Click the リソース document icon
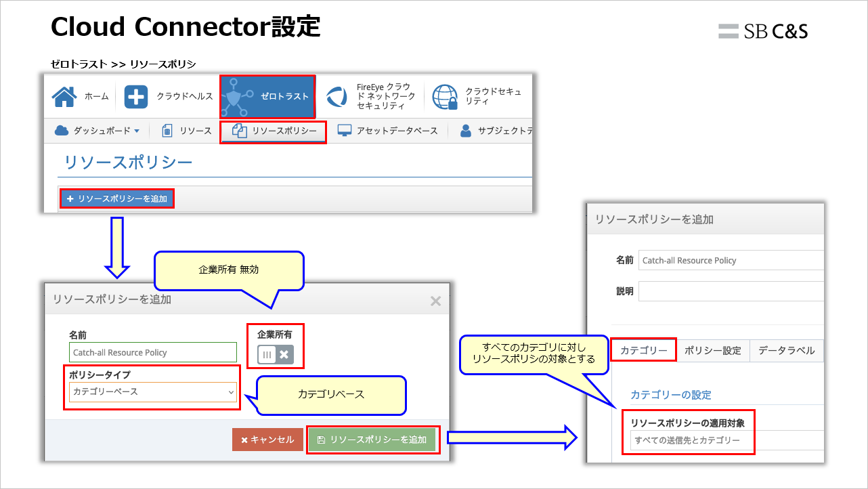The width and height of the screenshot is (868, 489). [167, 131]
